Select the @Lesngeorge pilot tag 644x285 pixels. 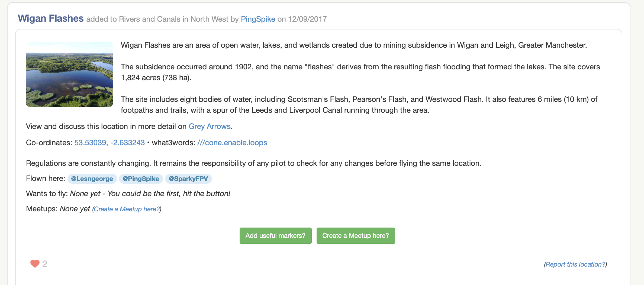[x=92, y=179]
